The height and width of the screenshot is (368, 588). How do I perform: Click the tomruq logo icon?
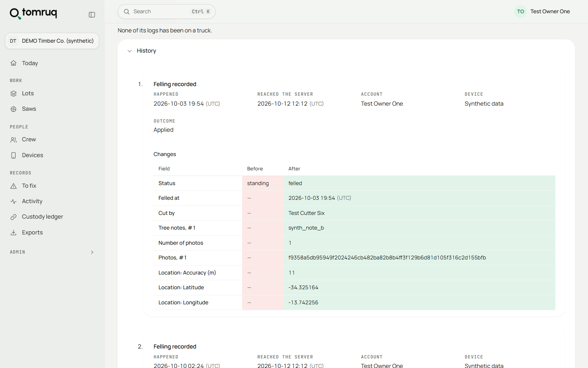[x=15, y=14]
